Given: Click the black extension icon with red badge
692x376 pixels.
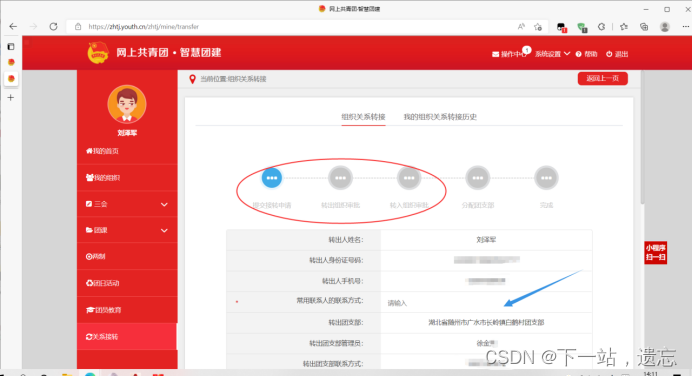Looking at the screenshot, I should 561,27.
